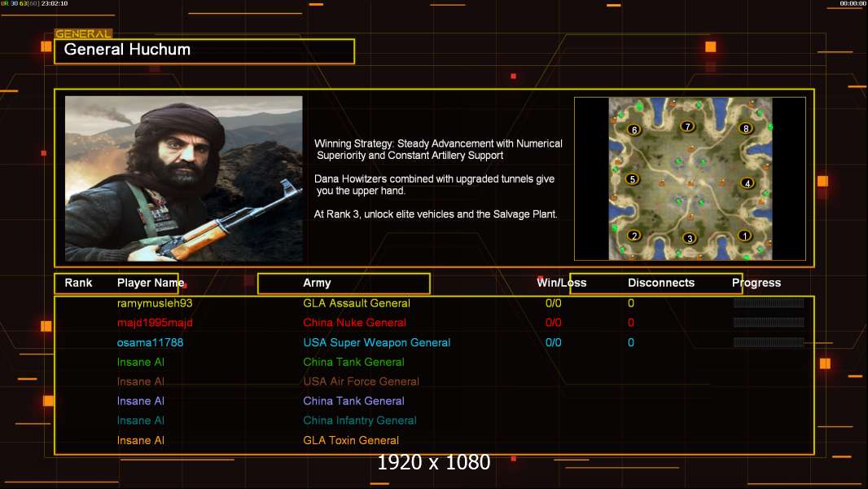Image resolution: width=868 pixels, height=489 pixels.
Task: Click the red 0/0 record for majd1995majd
Action: click(553, 323)
